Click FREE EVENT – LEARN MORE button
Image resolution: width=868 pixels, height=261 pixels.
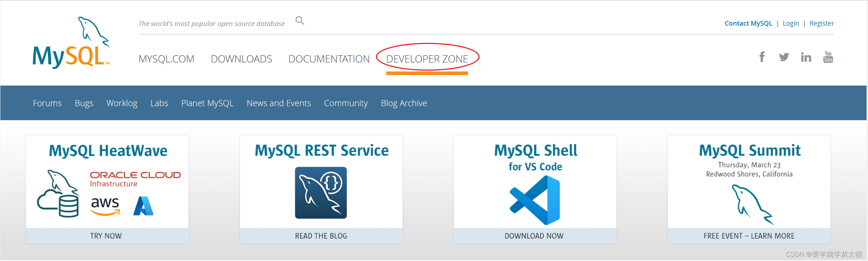(x=749, y=236)
